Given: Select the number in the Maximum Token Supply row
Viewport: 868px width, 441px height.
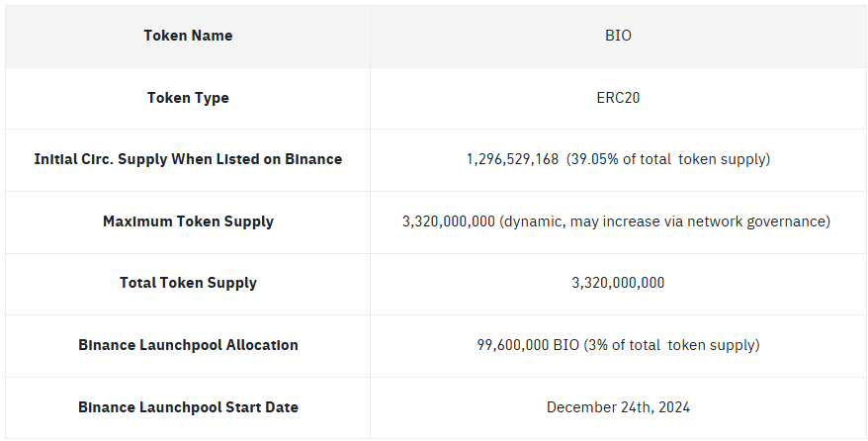Looking at the screenshot, I should point(449,221).
